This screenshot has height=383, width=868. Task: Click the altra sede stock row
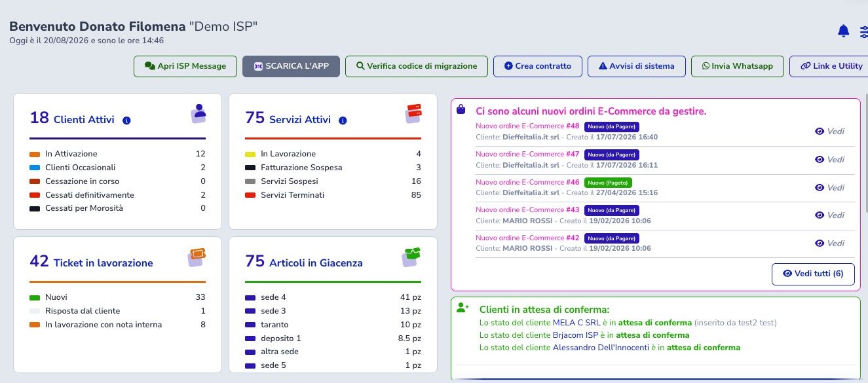coord(333,352)
